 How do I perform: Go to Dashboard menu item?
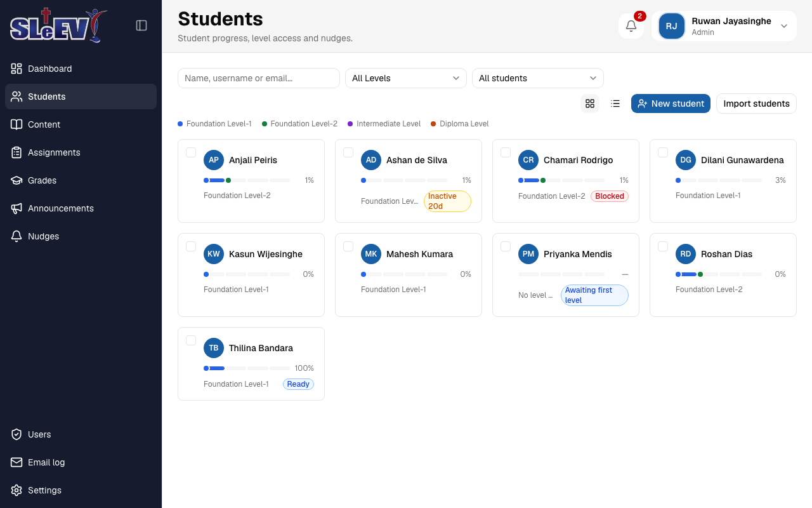(x=81, y=69)
